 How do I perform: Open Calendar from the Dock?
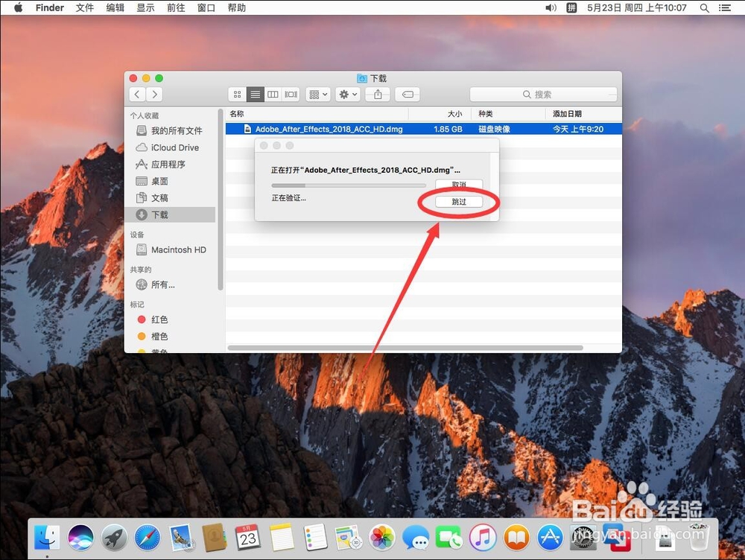pos(248,538)
